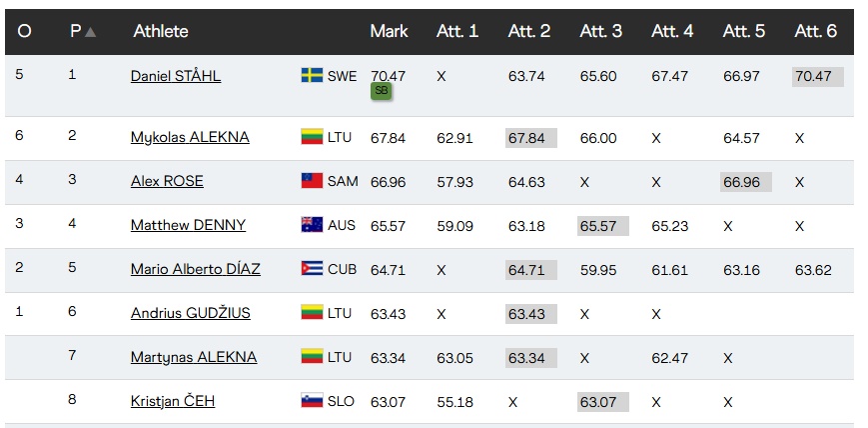Open Daniel STÅHL's athlete profile
Viewport: 868px width, 428px height.
176,76
